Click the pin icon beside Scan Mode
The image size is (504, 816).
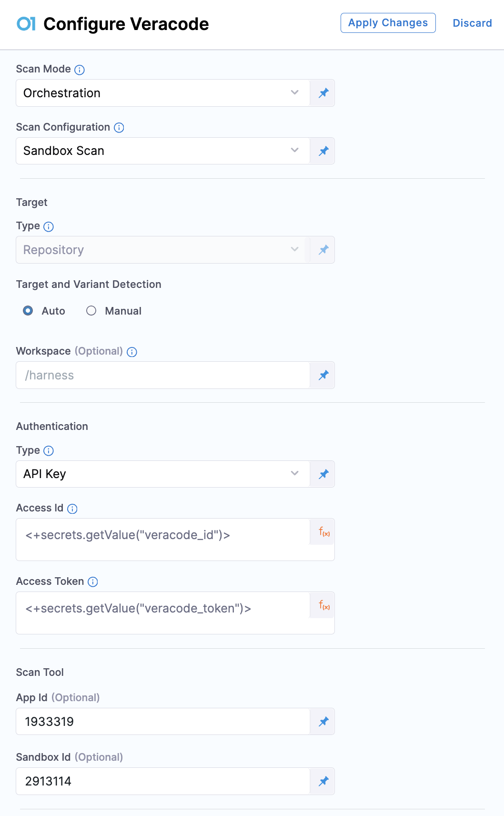point(323,93)
